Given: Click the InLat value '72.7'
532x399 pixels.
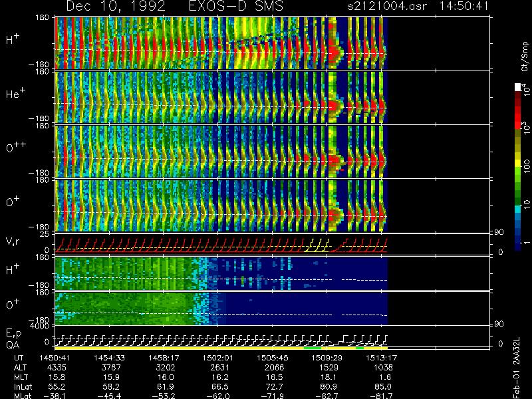Looking at the screenshot, I should (x=275, y=387).
